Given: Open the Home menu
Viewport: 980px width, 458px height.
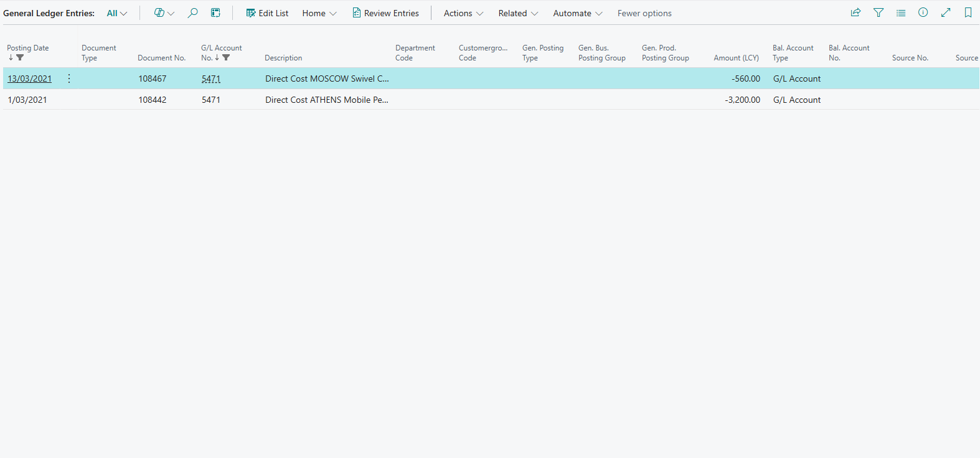Looking at the screenshot, I should 319,13.
